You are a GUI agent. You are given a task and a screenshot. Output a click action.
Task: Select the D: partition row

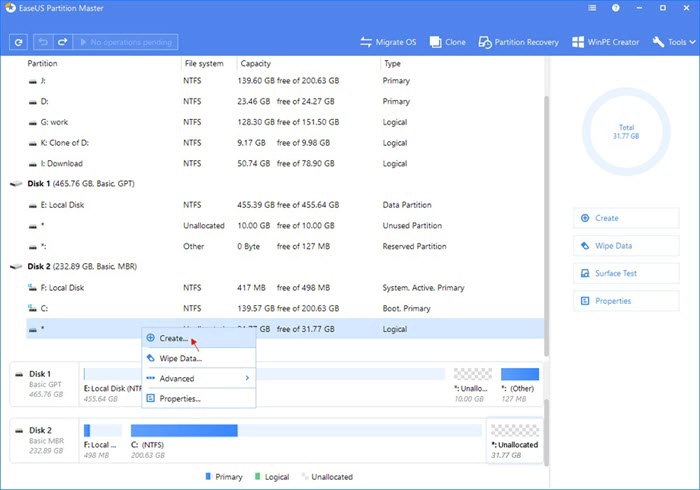(x=285, y=101)
